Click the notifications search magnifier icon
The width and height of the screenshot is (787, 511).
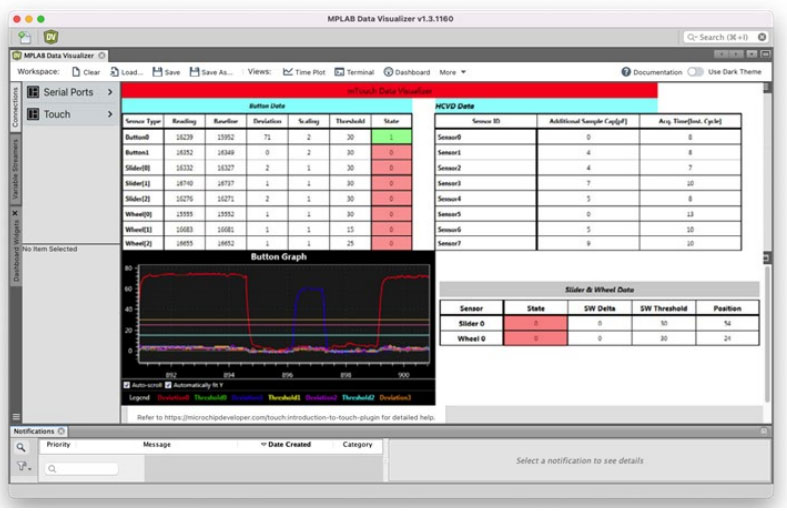click(21, 447)
